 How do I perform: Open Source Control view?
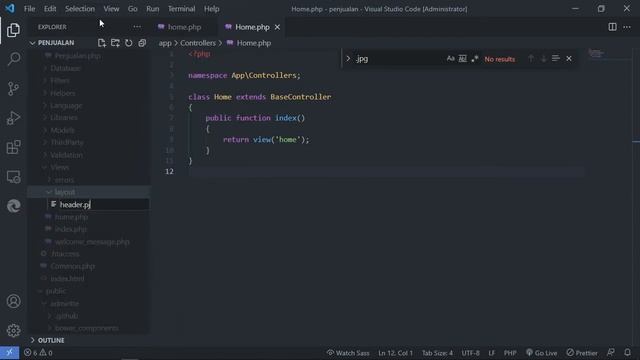pyautogui.click(x=13, y=89)
